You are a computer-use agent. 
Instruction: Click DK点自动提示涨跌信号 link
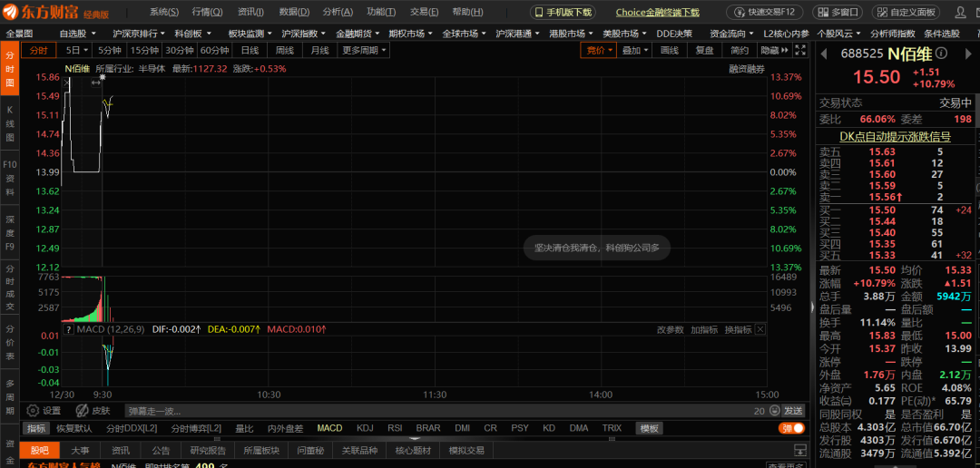click(x=895, y=137)
